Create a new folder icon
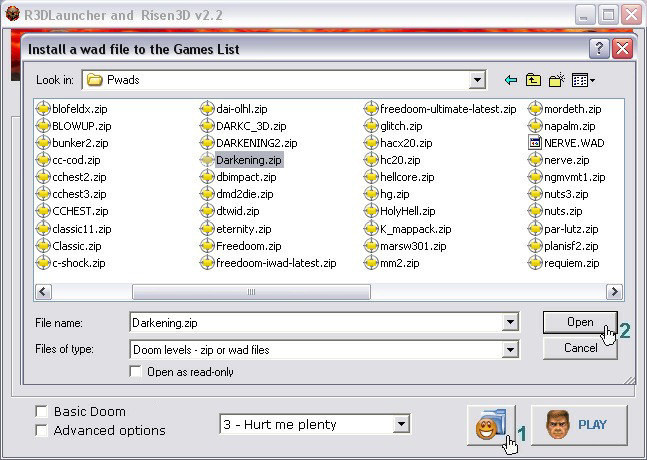 pos(556,80)
